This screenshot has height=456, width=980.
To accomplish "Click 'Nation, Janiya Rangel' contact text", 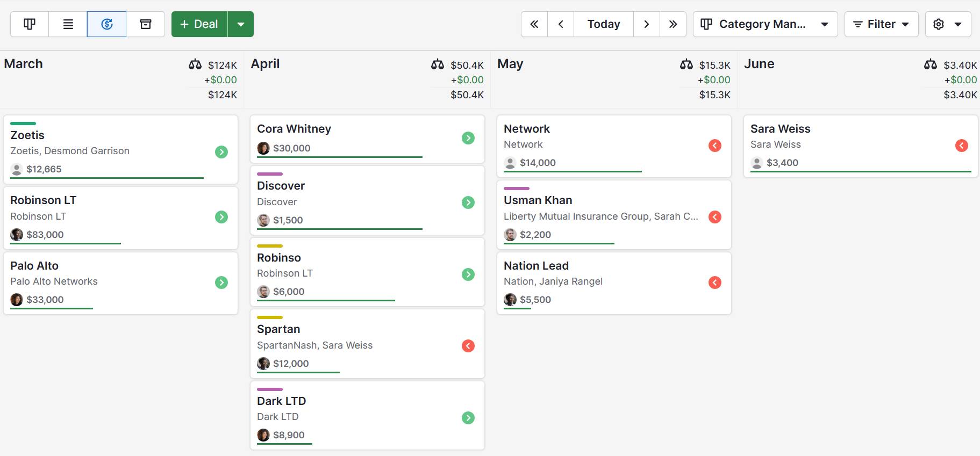I will pyautogui.click(x=553, y=281).
